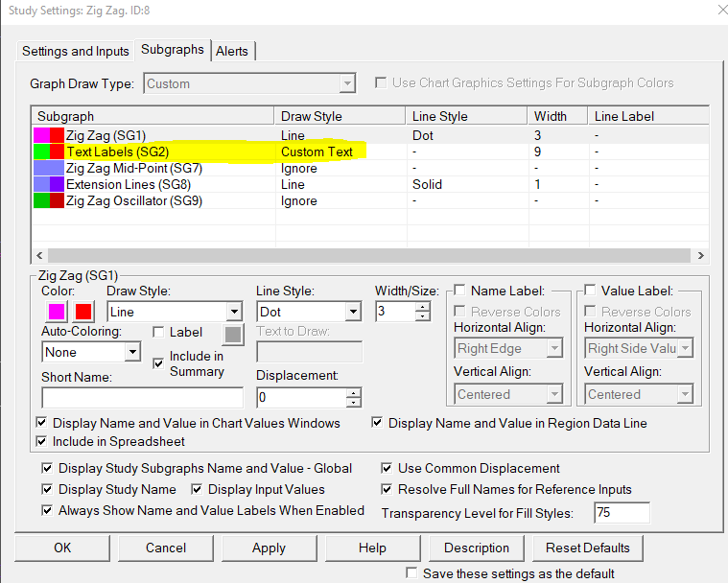The height and width of the screenshot is (583, 728).
Task: Select the Text Labels (SG2) subgraph row
Action: 370,152
